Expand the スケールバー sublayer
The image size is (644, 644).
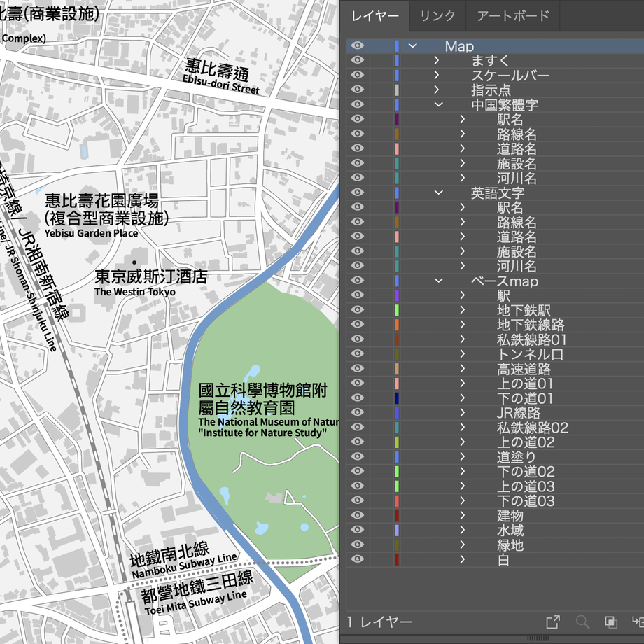(437, 75)
